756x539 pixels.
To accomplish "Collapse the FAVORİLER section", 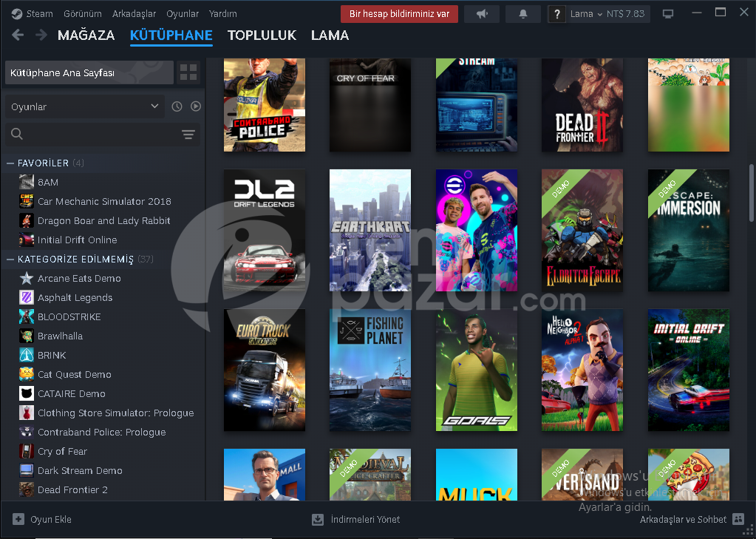I will pos(10,163).
